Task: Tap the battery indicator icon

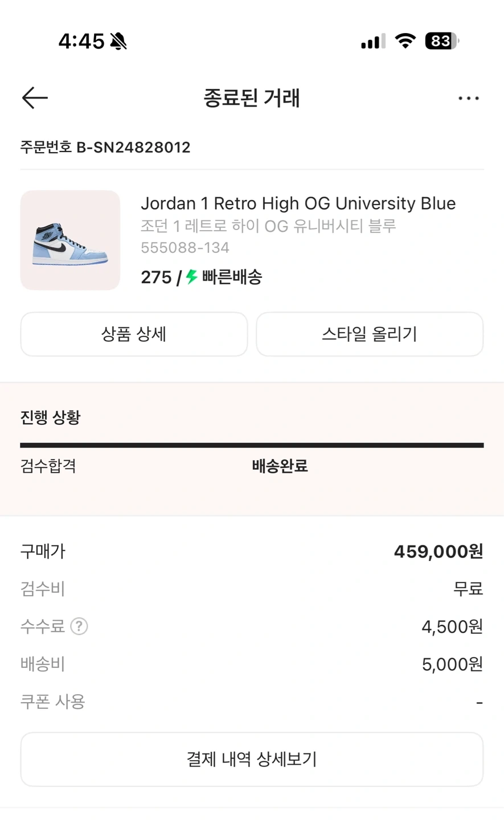Action: coord(442,41)
